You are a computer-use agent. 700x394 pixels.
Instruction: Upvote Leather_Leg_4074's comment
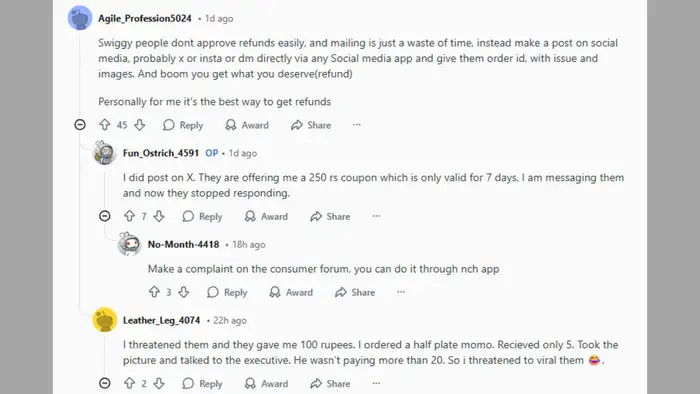129,383
